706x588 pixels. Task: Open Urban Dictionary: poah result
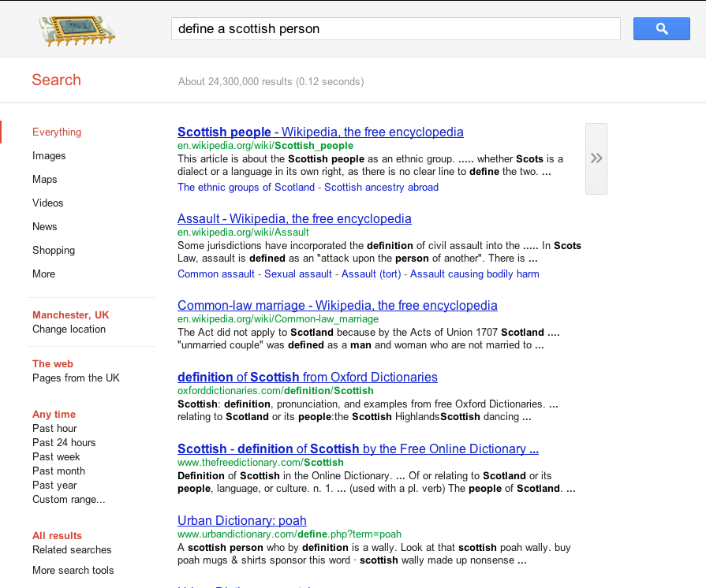[x=242, y=520]
